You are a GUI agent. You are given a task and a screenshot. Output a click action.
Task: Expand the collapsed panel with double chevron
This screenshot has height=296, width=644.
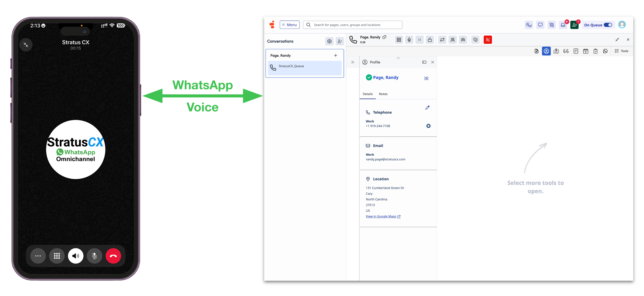coord(352,62)
